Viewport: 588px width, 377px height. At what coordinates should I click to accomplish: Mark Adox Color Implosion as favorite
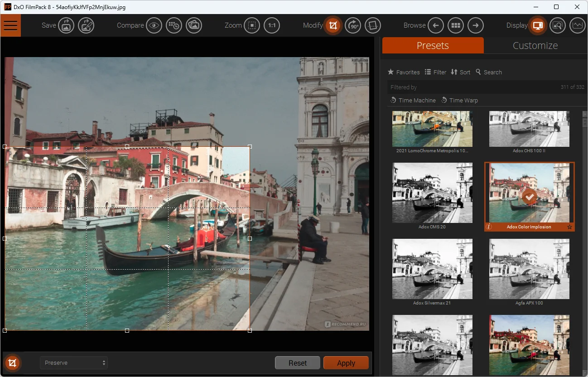(x=570, y=227)
